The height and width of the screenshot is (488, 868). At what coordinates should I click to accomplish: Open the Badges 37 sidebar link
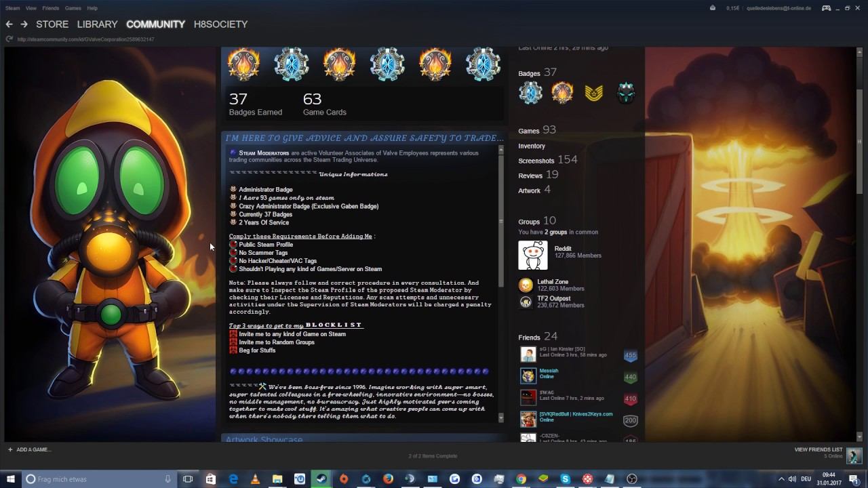pos(537,73)
